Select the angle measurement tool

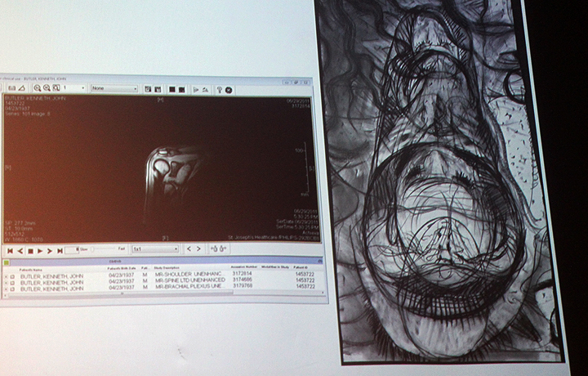[22, 88]
